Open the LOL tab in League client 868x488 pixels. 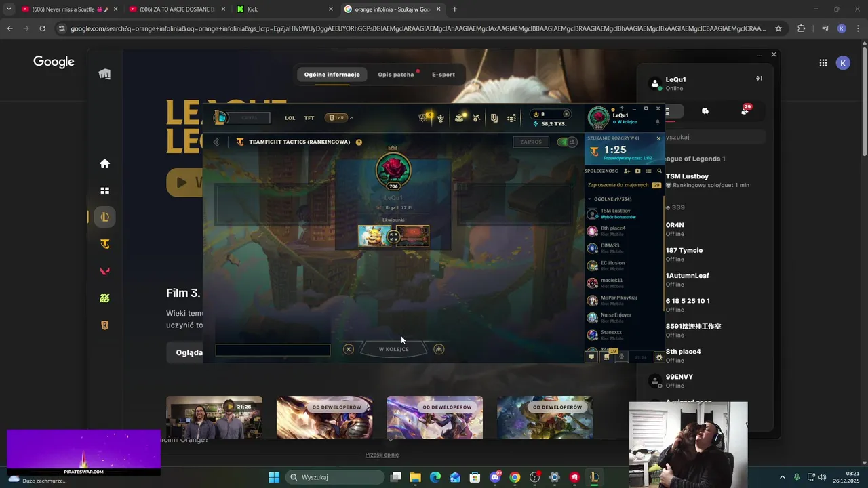click(x=290, y=118)
